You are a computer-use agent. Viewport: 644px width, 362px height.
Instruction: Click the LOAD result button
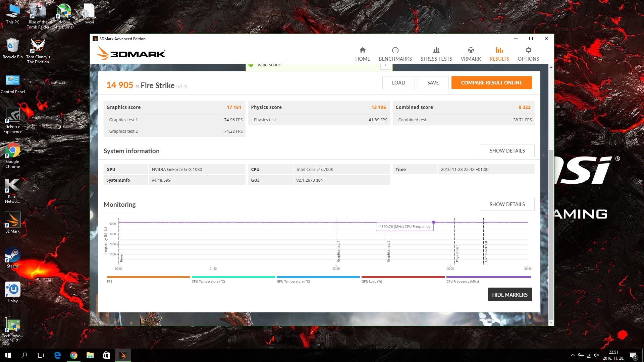coord(398,83)
